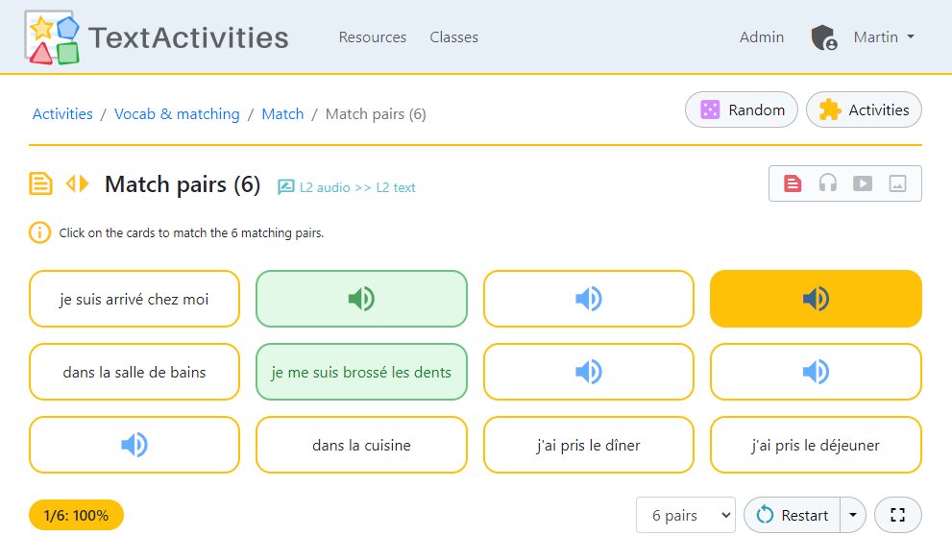Select the red text mode icon

click(793, 183)
